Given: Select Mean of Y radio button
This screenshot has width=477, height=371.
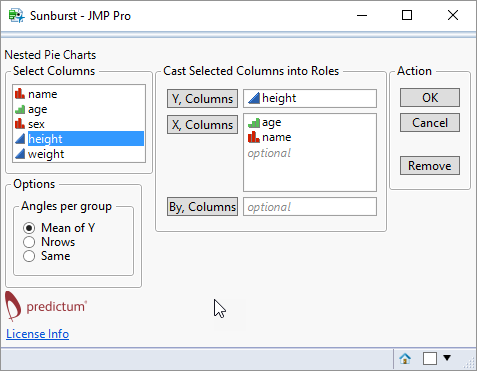Looking at the screenshot, I should 29,228.
